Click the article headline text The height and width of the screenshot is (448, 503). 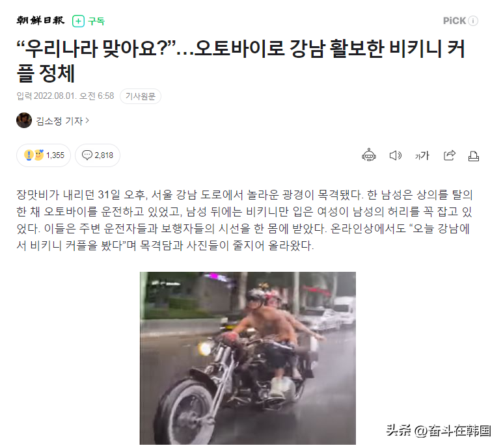pyautogui.click(x=241, y=60)
